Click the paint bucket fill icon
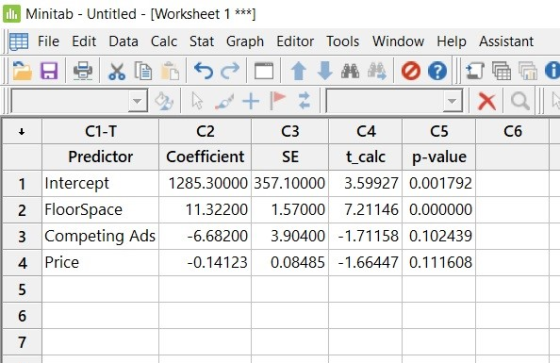 164,101
